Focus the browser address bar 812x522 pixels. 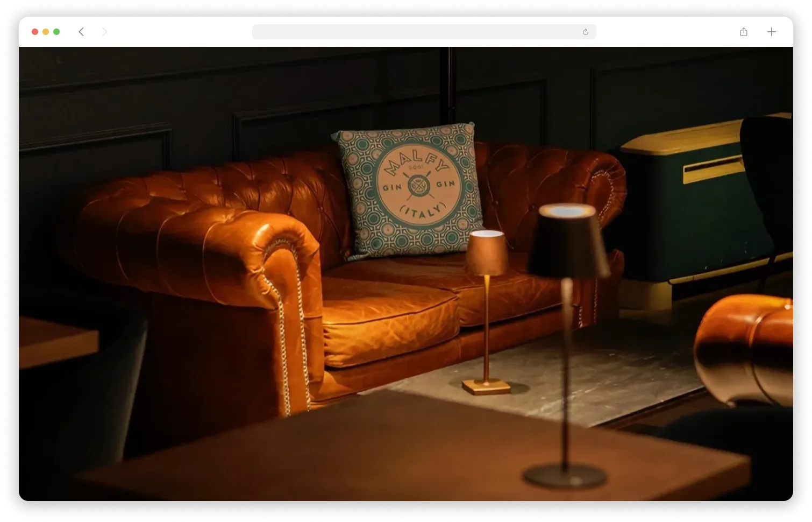414,32
